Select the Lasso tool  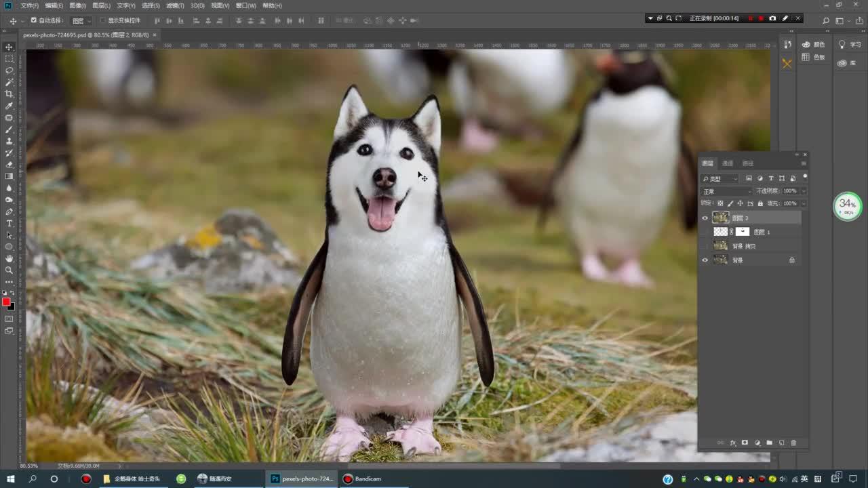[9, 70]
